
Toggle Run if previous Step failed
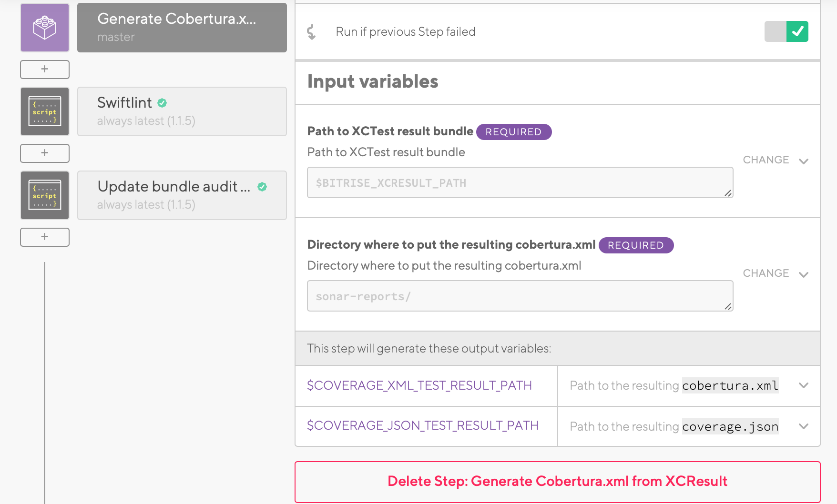[x=786, y=31]
